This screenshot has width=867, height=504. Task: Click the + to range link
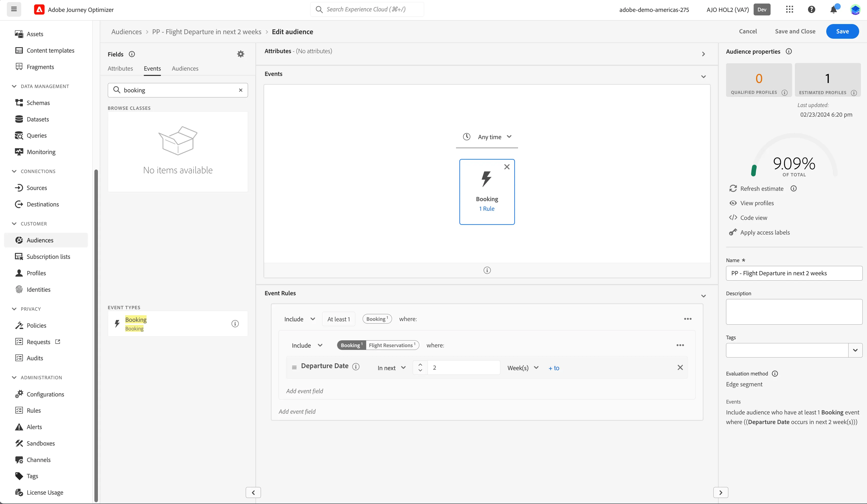click(553, 368)
